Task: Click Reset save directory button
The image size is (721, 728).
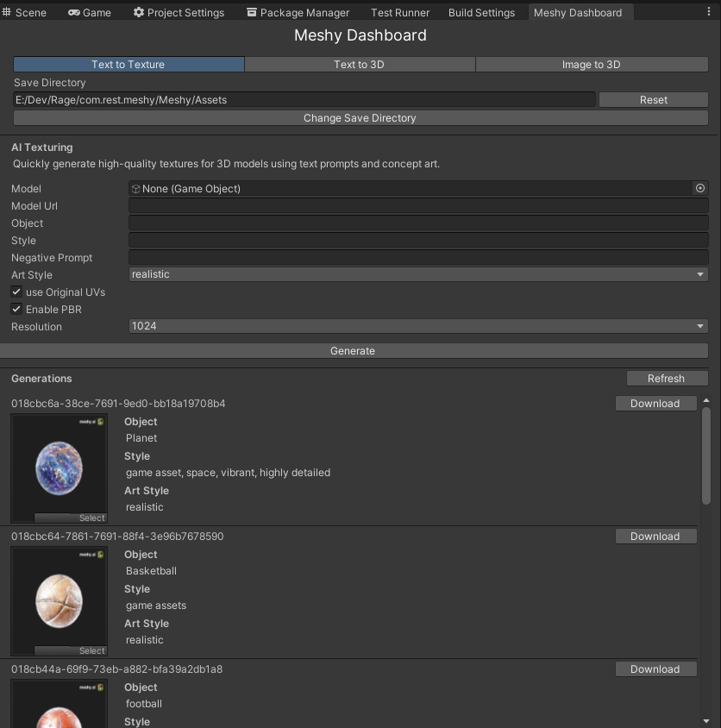Action: tap(653, 100)
